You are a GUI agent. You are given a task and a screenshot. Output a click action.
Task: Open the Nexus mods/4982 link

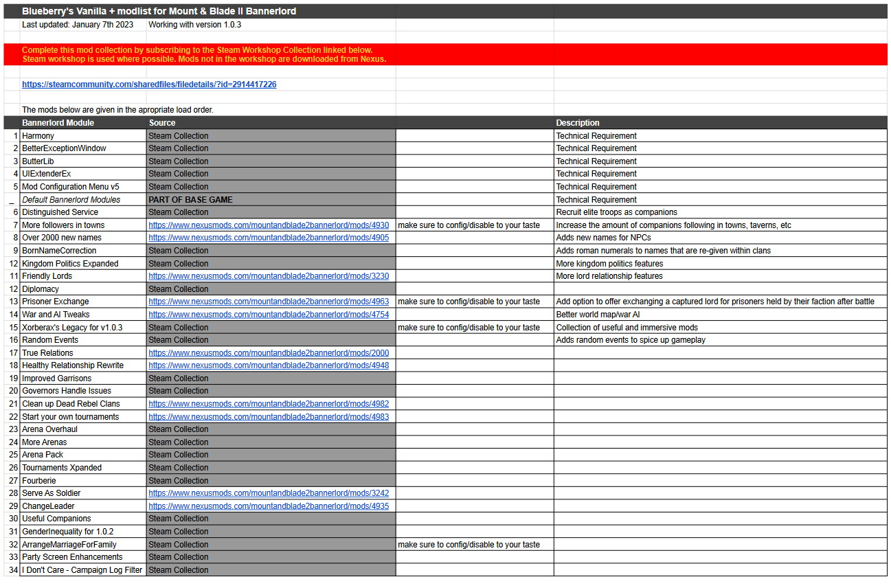[269, 404]
